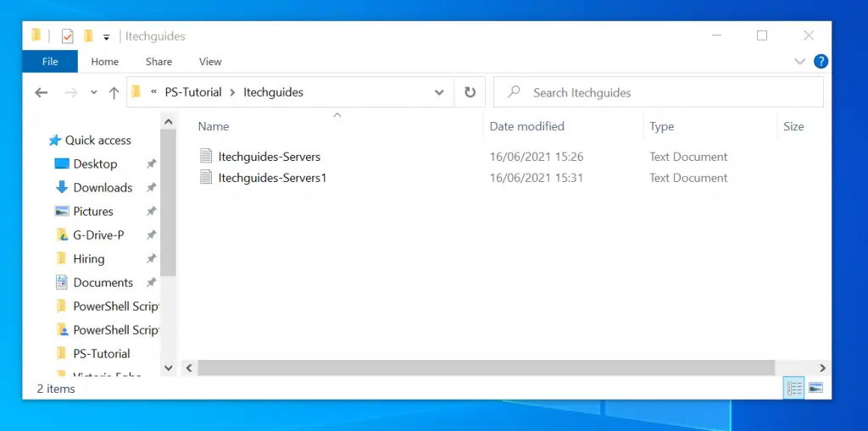Click the pin icon beside Hiring
This screenshot has width=868, height=431.
pyautogui.click(x=151, y=259)
